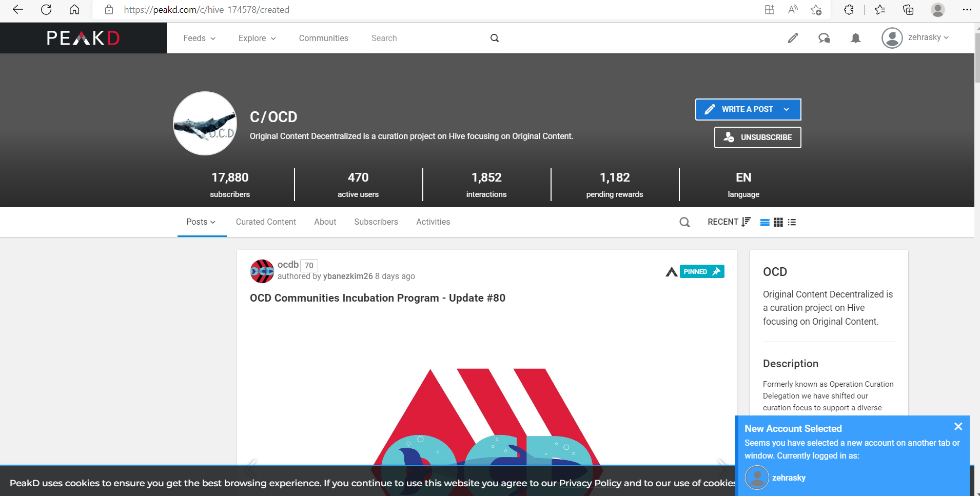Search posts in the community magnifier
Image resolution: width=980 pixels, height=496 pixels.
[684, 222]
